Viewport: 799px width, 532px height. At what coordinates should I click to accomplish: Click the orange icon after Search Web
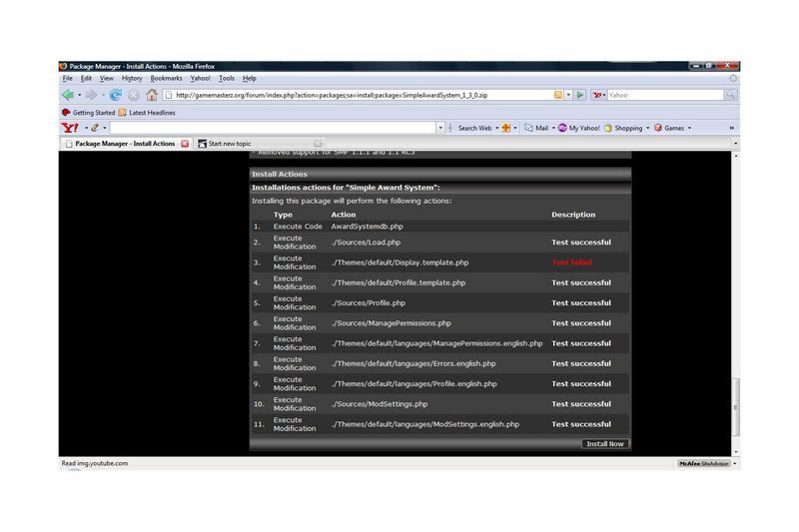pos(506,128)
